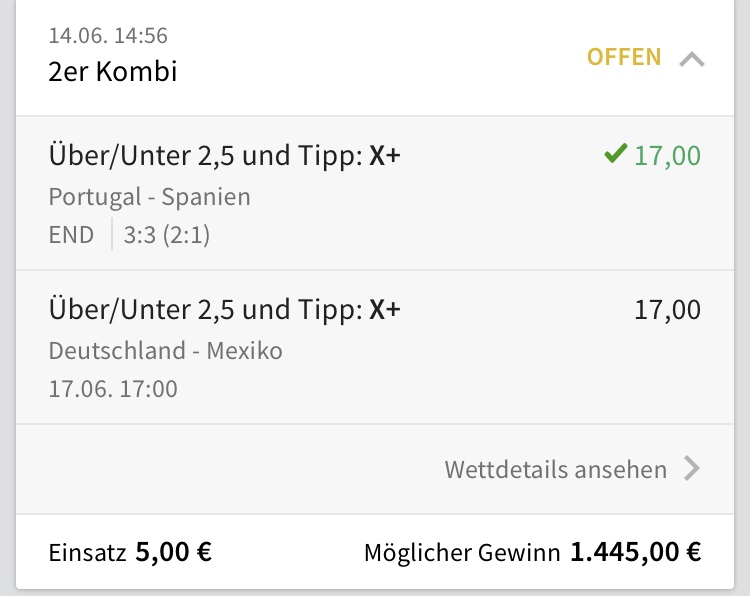Click the bet timestamp 14.06. 14:56
Screen dimensions: 750x596
click(108, 36)
